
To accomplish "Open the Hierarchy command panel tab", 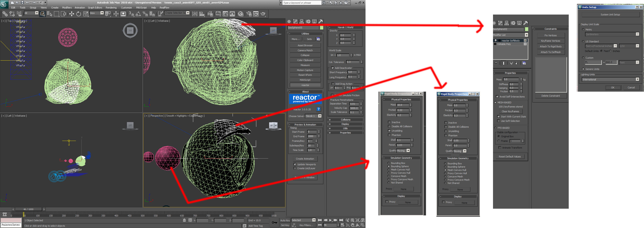I will [x=302, y=21].
